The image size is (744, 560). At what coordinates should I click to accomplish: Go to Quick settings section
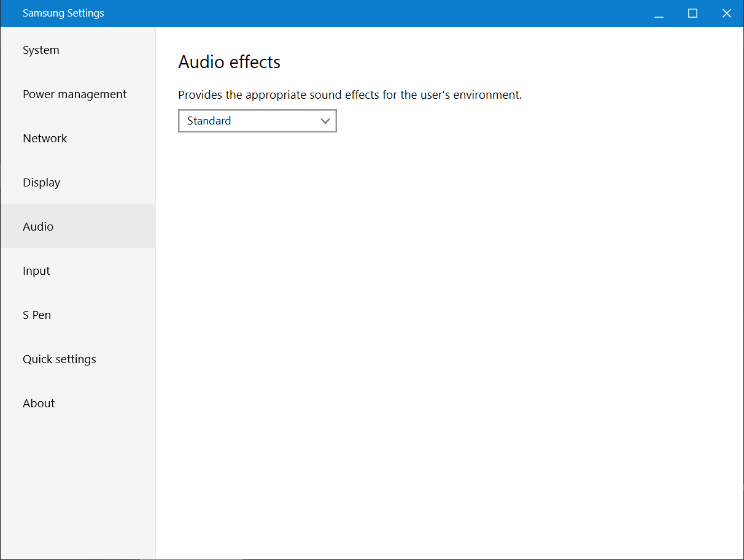coord(78,359)
